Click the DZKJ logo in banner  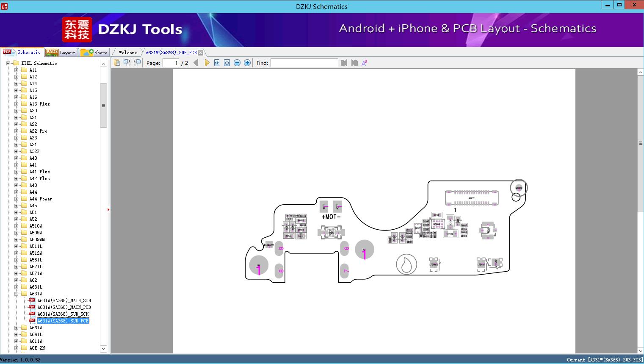click(77, 29)
